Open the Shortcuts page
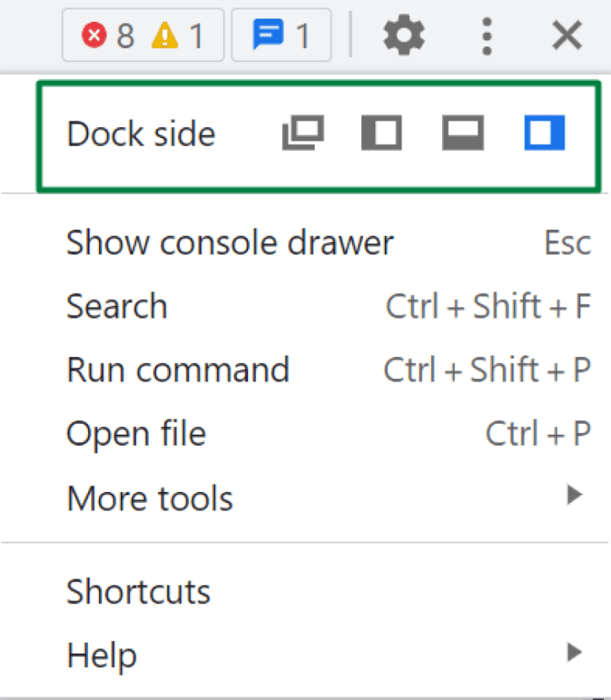Viewport: 611px width, 700px height. point(138,592)
